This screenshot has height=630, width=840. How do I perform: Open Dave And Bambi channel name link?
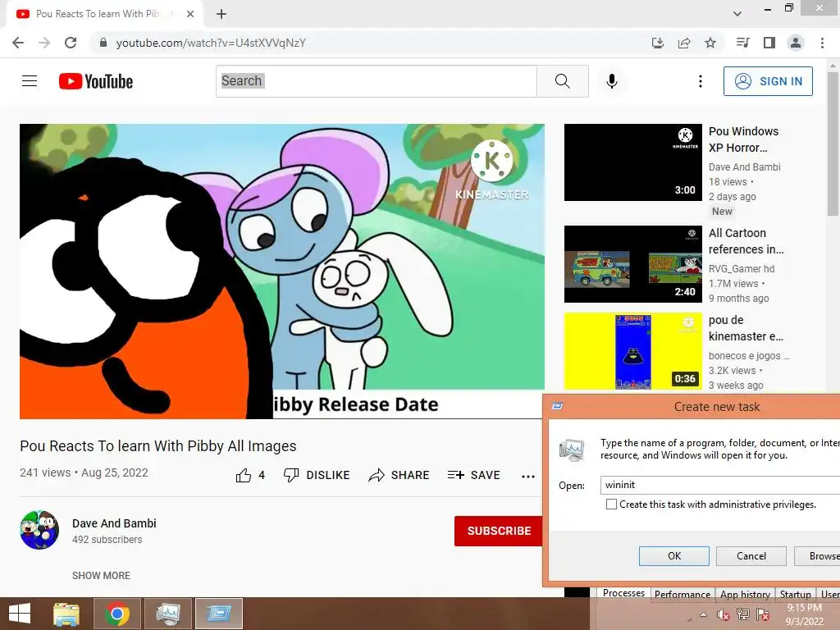pos(114,523)
